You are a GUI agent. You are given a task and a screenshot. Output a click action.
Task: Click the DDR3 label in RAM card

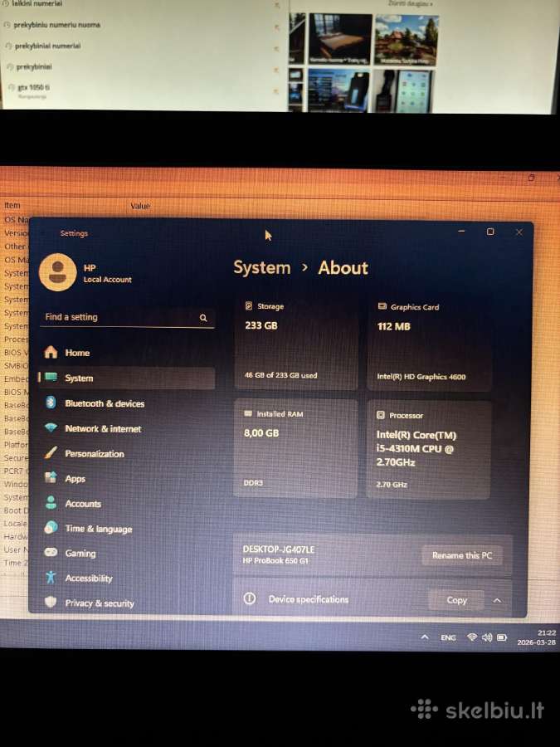pyautogui.click(x=253, y=482)
